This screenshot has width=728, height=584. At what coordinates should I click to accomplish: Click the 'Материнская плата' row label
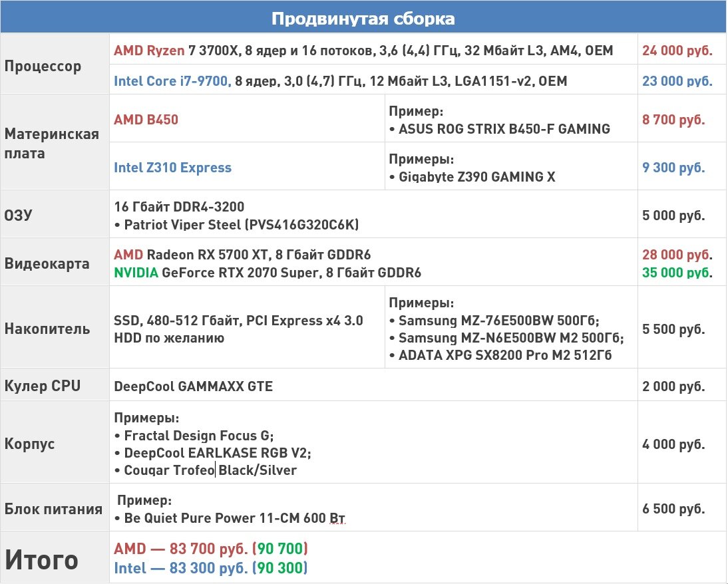[x=51, y=144]
